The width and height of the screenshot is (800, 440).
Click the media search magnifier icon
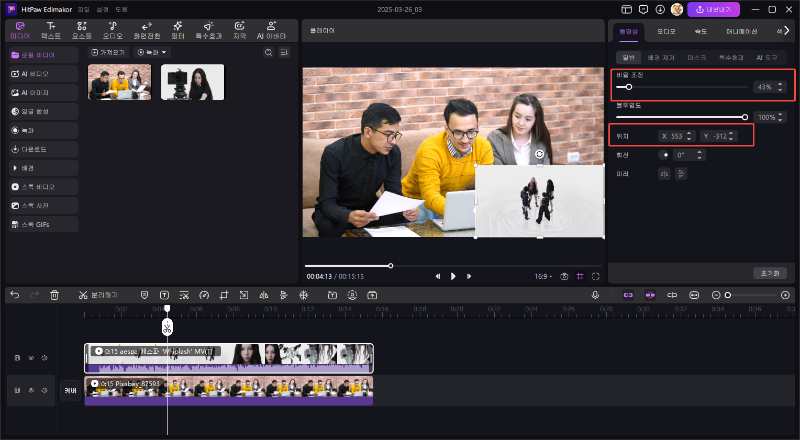(x=268, y=53)
